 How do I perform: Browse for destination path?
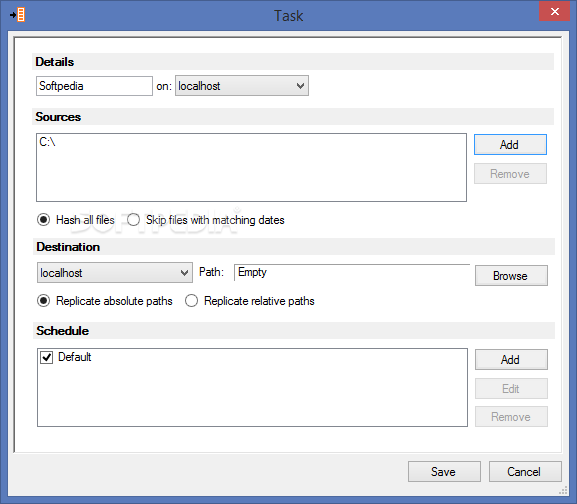pyautogui.click(x=511, y=276)
